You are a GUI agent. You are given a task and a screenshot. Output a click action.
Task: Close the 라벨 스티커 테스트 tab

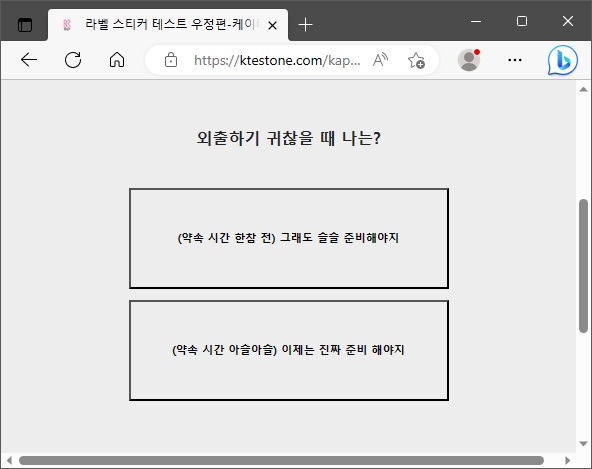tap(272, 26)
